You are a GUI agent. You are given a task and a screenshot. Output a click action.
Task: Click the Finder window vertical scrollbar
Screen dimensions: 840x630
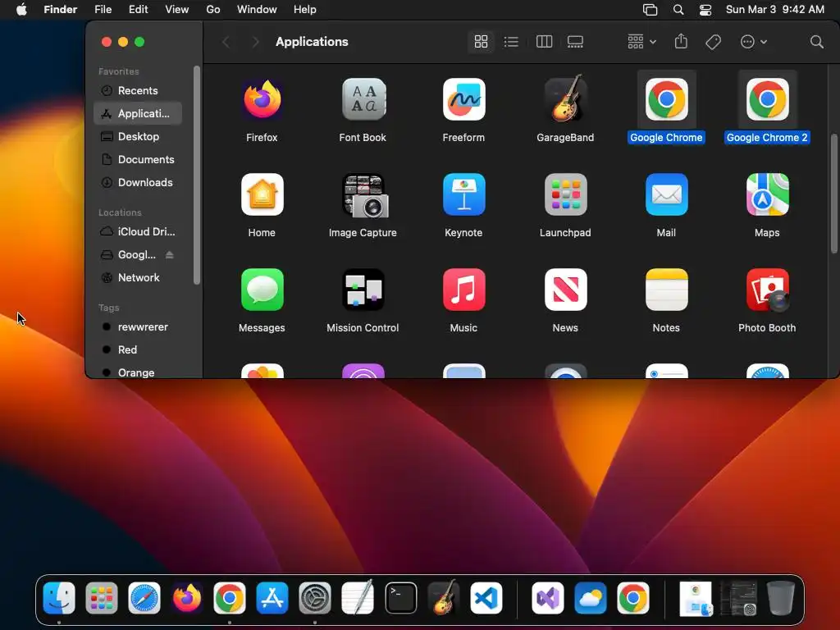coord(833,194)
